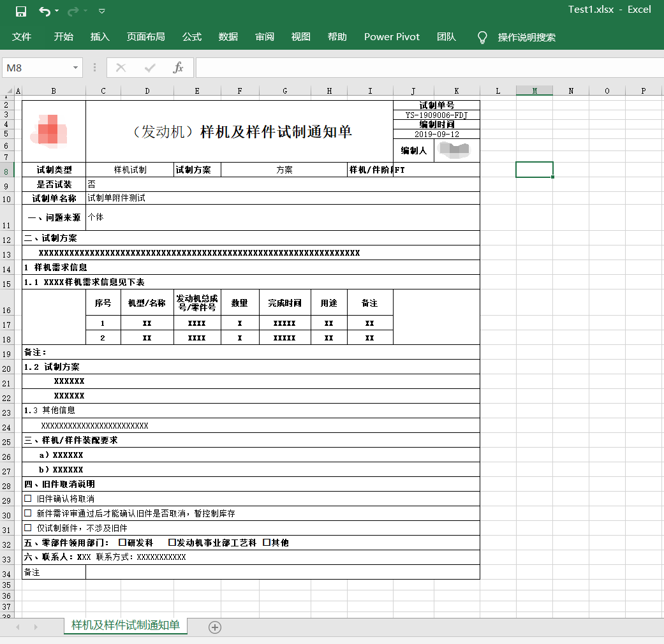Open the 数据 ribbon tab

tap(228, 37)
